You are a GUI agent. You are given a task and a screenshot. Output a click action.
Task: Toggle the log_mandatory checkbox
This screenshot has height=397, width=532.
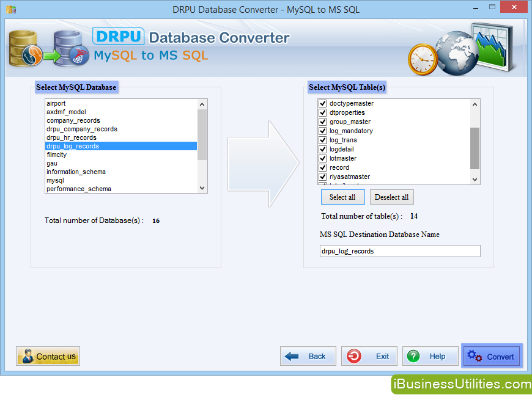[x=323, y=131]
